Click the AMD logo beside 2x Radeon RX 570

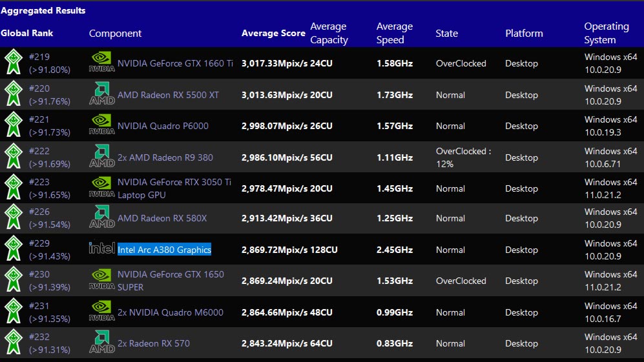[102, 342]
